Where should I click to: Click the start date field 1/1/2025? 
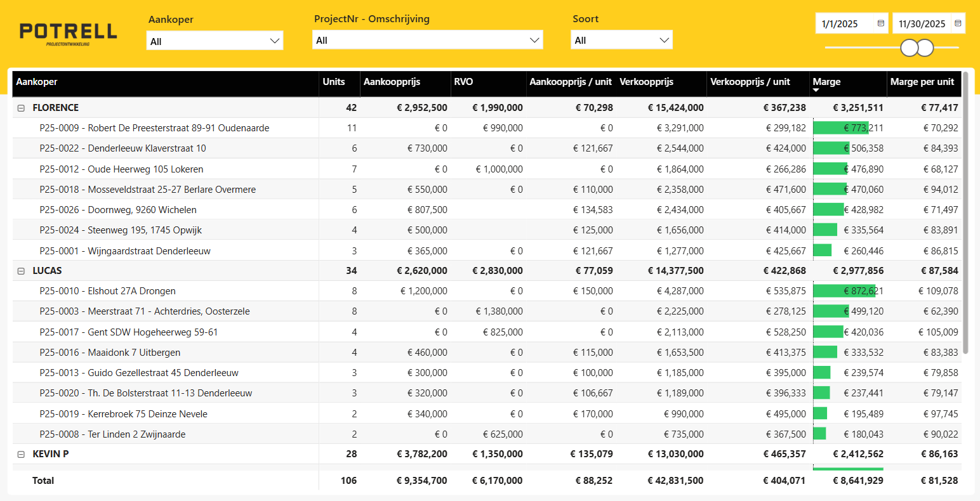(x=840, y=24)
